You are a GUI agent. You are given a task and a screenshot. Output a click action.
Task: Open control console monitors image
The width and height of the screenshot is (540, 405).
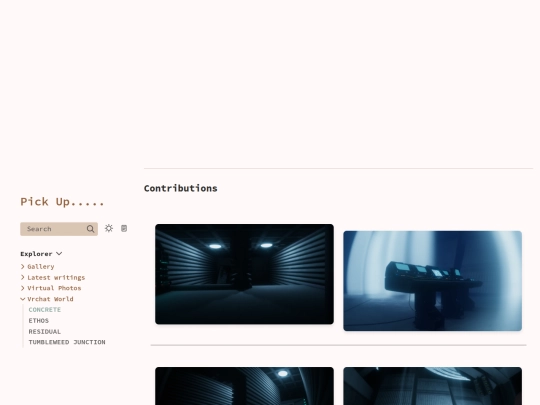point(433,281)
